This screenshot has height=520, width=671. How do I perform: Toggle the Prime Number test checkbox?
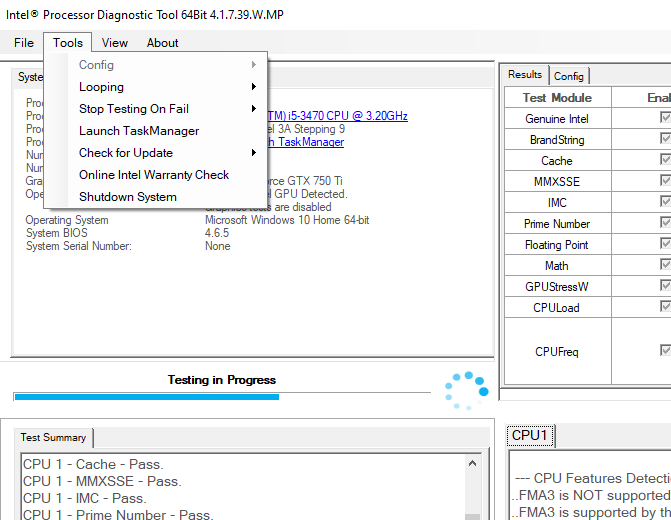click(x=665, y=222)
